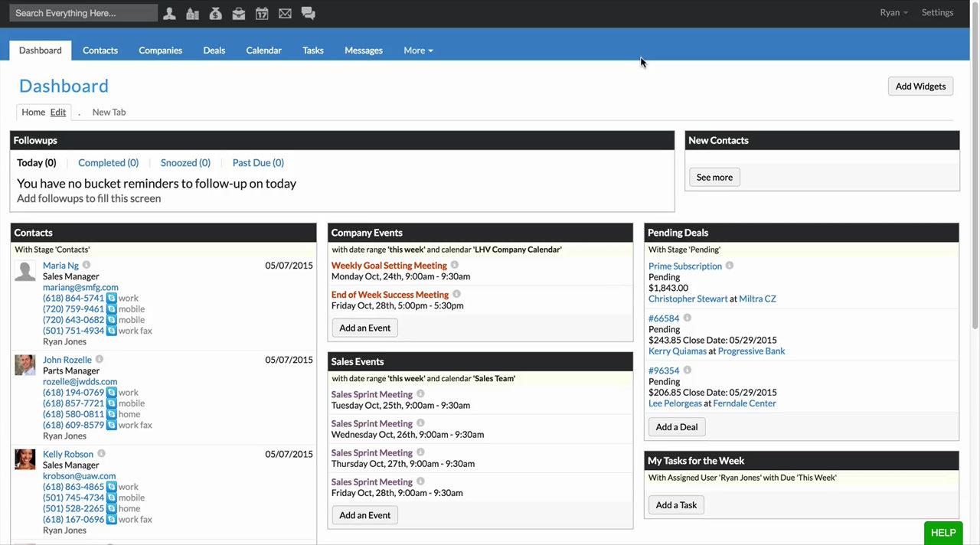
Task: Open Maria Ng's profile photo placeholder
Action: pos(25,271)
